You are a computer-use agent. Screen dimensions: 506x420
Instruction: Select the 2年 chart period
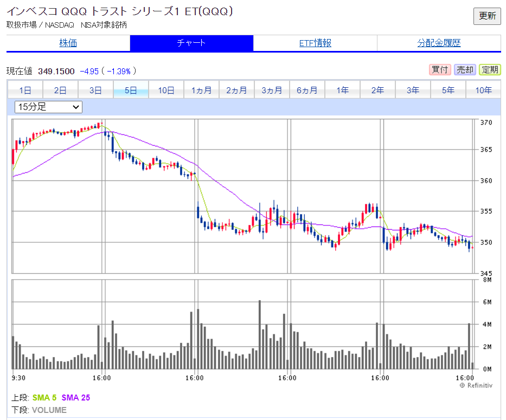pyautogui.click(x=377, y=90)
